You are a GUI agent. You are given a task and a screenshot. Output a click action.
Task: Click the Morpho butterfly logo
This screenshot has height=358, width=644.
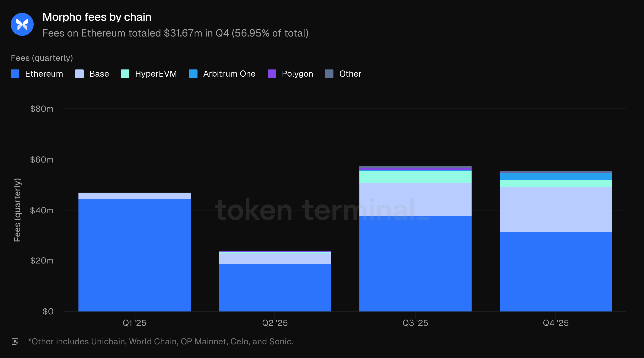(22, 24)
